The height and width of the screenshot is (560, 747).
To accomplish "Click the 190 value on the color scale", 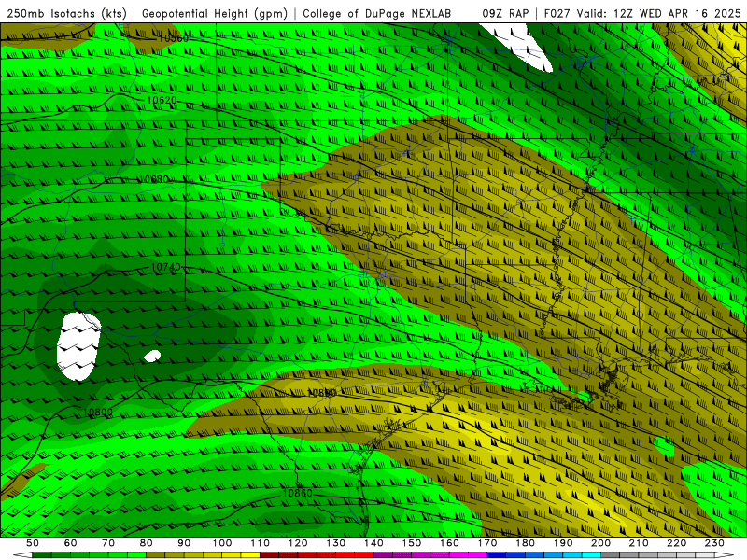I will (x=563, y=543).
